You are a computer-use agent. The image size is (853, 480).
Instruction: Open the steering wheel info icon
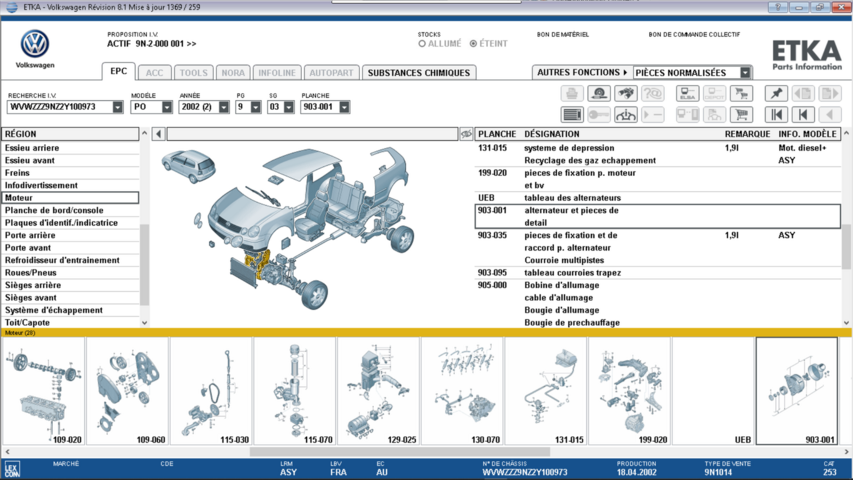(626, 115)
